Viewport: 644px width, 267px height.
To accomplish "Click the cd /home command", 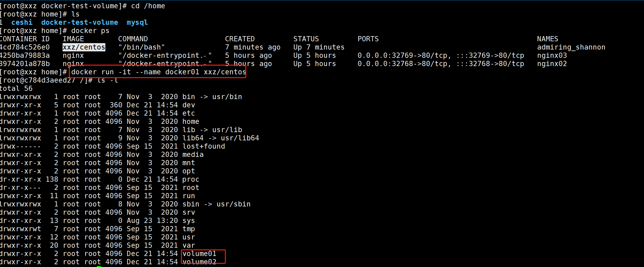I will [148, 6].
